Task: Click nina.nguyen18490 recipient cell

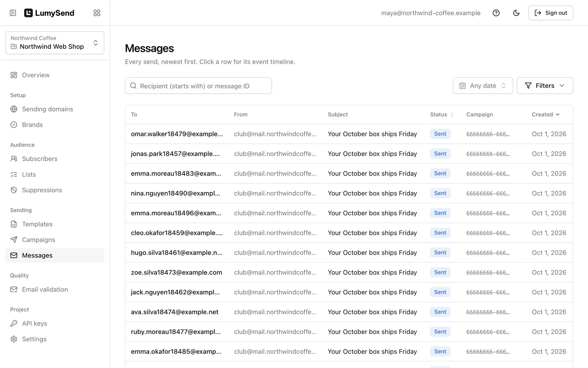Action: tap(176, 193)
